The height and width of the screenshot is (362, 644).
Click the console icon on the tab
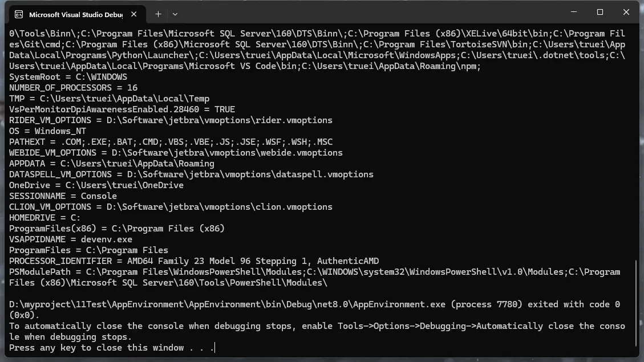pos(19,14)
